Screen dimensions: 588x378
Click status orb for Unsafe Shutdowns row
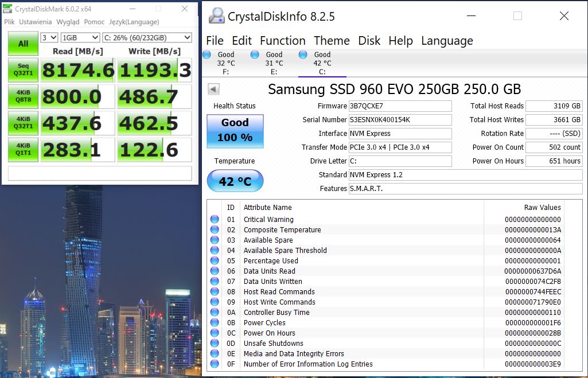(x=215, y=343)
